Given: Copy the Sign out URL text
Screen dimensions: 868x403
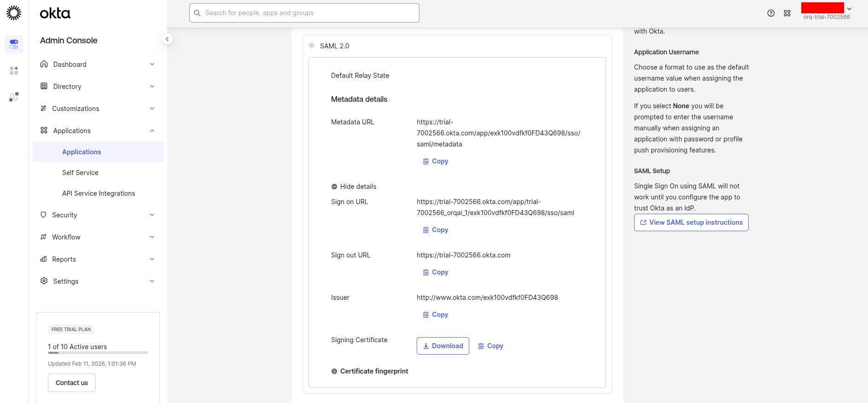Looking at the screenshot, I should [436, 272].
